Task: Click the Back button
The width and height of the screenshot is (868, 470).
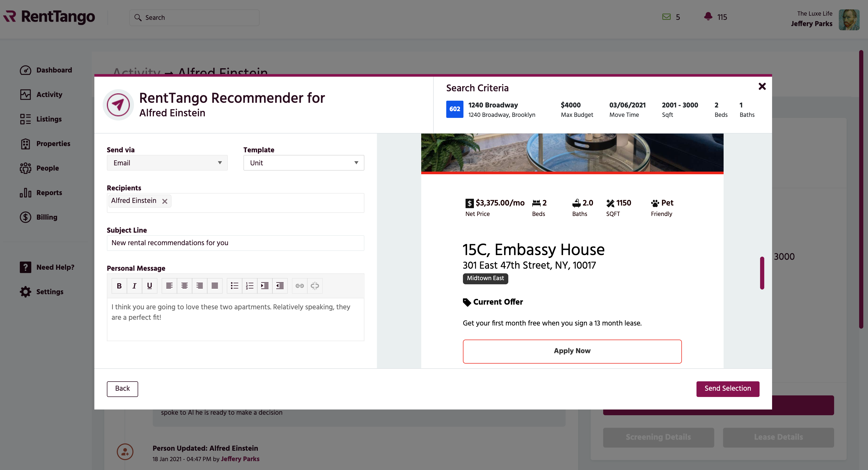Action: point(122,388)
